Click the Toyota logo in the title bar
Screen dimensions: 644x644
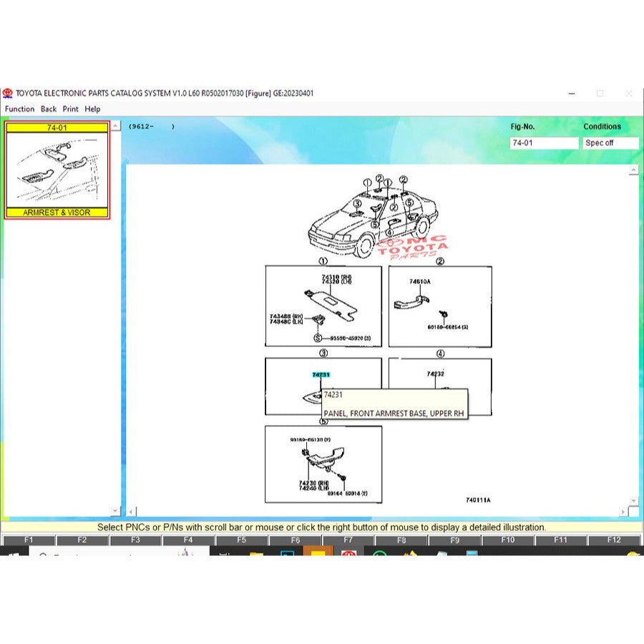point(7,93)
